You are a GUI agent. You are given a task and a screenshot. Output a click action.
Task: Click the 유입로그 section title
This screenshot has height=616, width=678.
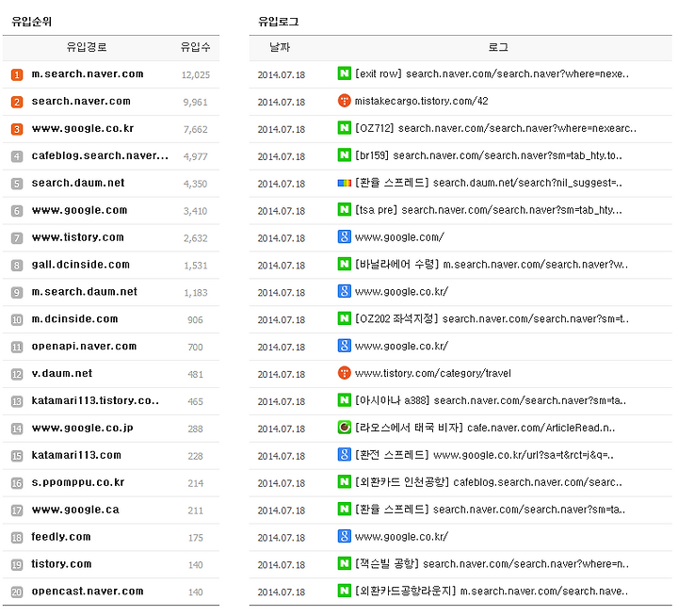coord(279,22)
